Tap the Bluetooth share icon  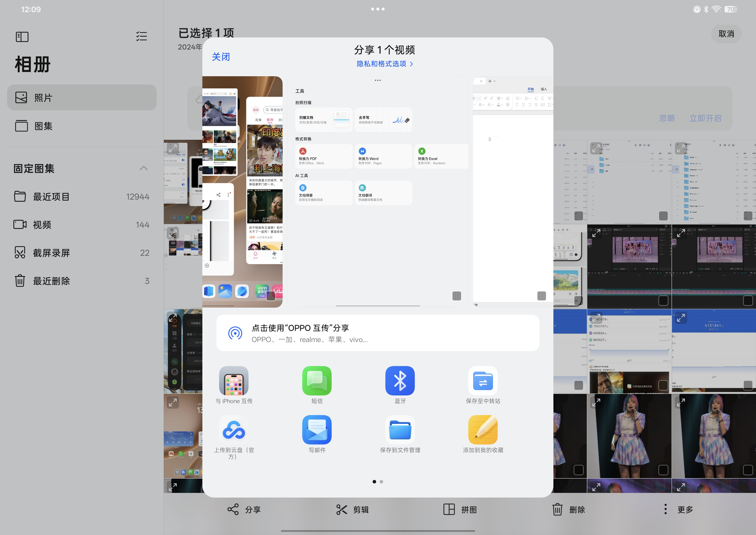[x=400, y=381]
